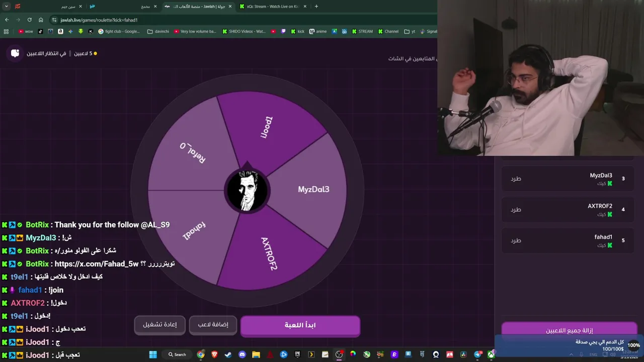This screenshot has width=644, height=362.
Task: Open Epic Games Launcher from the taskbar
Action: tap(297, 354)
